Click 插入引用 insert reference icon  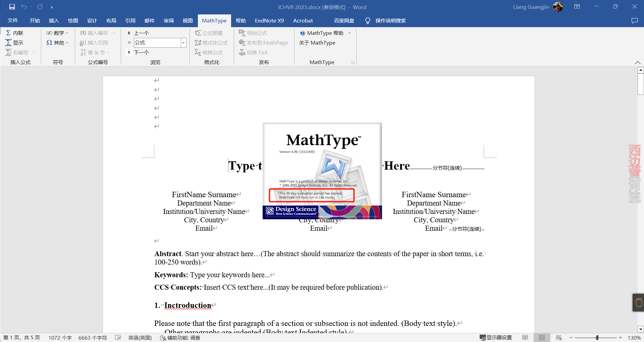[83, 43]
